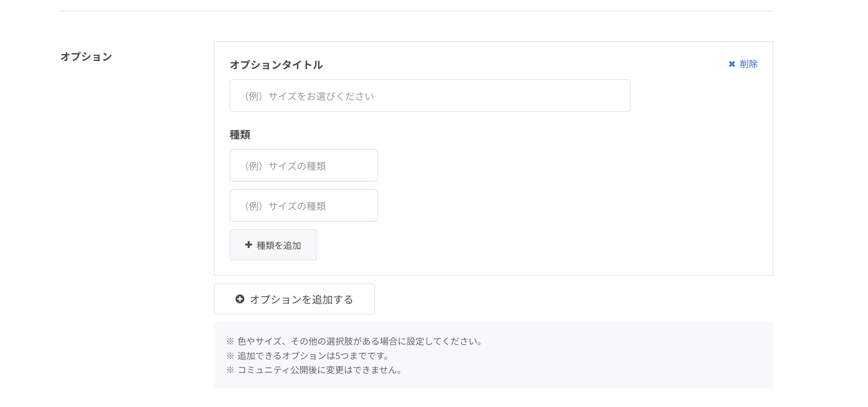This screenshot has height=407, width=868.
Task: Click inside the option title placeholder text
Action: coord(308,95)
